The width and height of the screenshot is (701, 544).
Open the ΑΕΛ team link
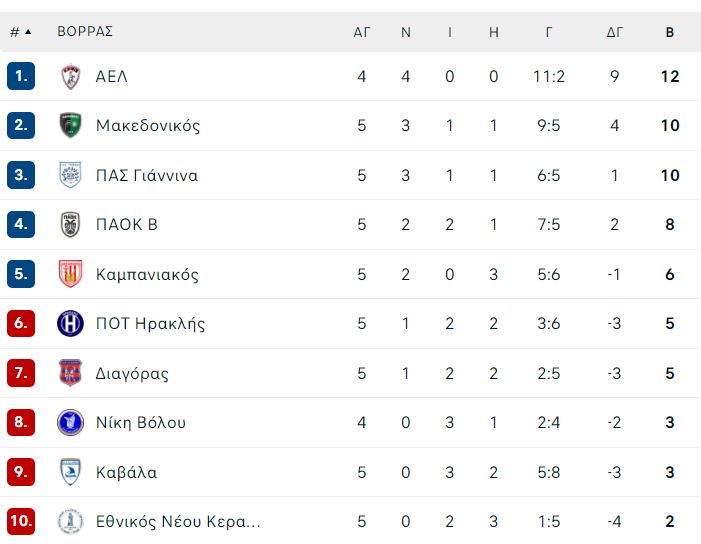point(112,76)
